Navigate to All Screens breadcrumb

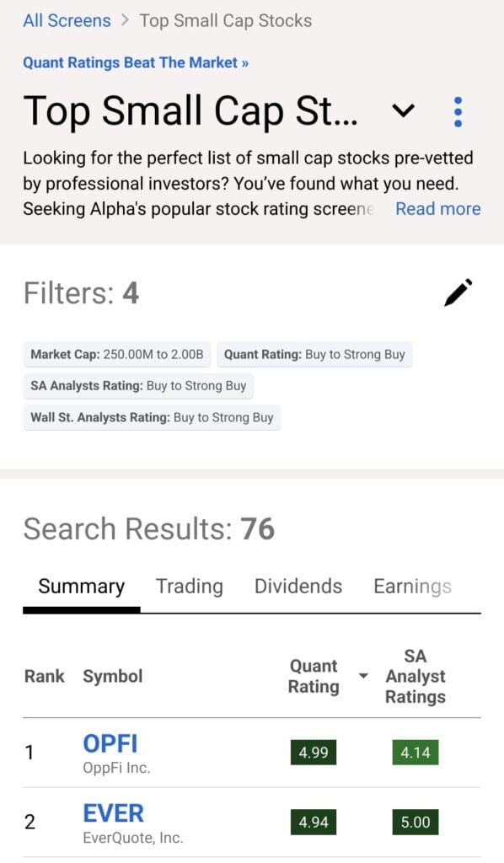(x=67, y=20)
